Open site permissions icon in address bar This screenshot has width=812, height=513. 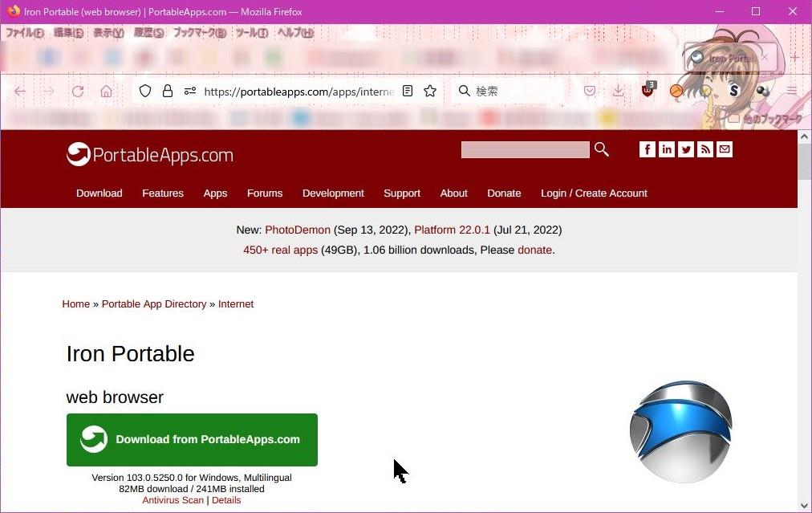190,92
